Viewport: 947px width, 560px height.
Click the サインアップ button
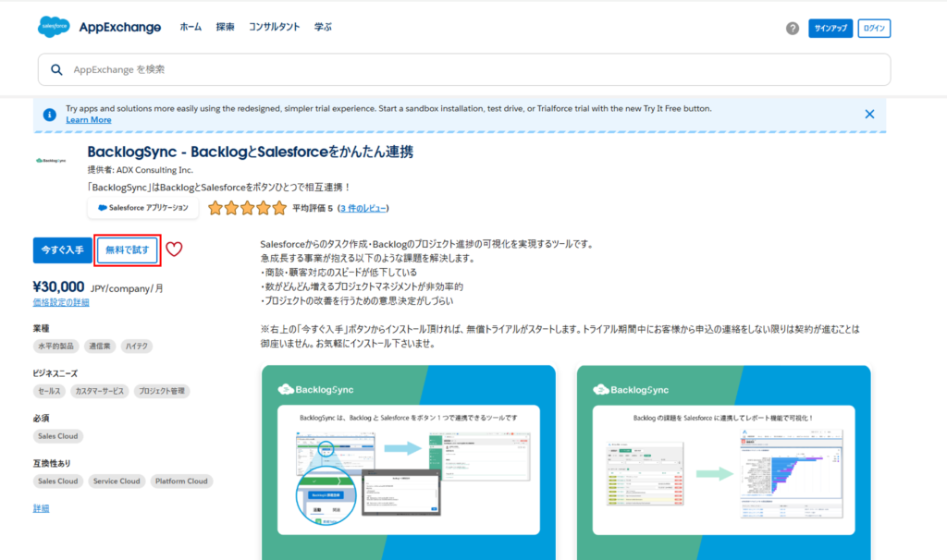click(x=830, y=29)
